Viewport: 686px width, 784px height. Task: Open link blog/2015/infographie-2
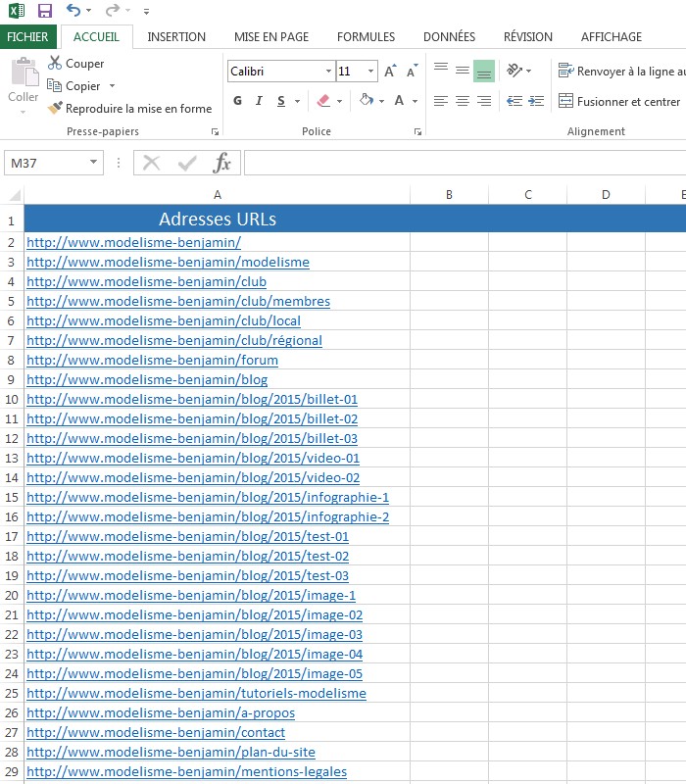click(208, 517)
